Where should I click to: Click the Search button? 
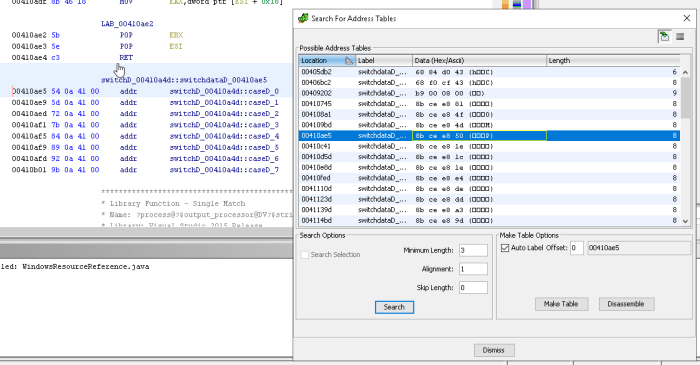click(x=394, y=307)
